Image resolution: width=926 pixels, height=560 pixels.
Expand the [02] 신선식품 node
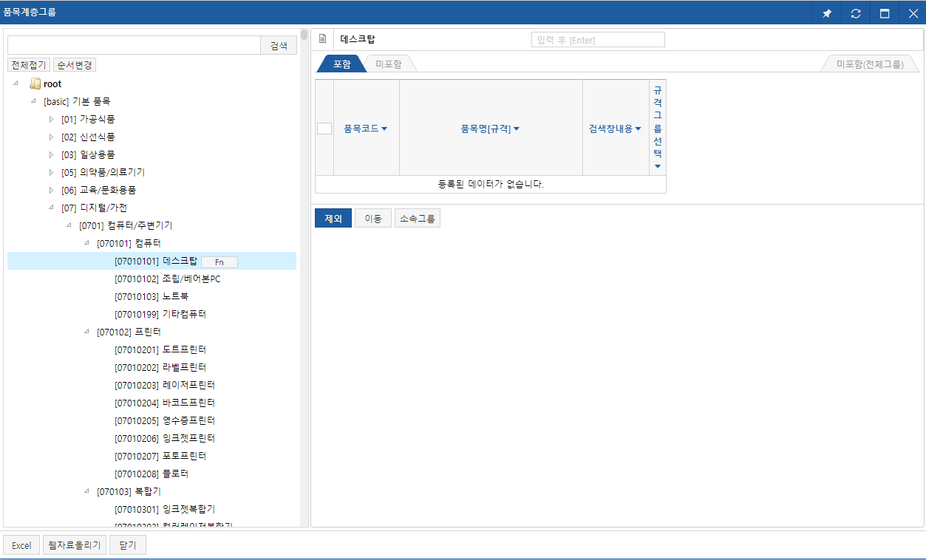(x=51, y=137)
